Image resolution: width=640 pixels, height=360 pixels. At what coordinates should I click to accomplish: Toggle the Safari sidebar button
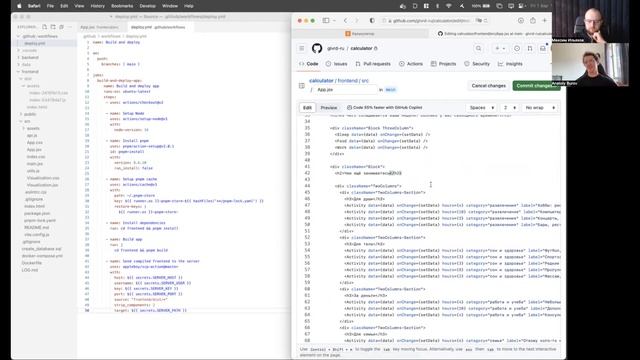pyautogui.click(x=326, y=20)
